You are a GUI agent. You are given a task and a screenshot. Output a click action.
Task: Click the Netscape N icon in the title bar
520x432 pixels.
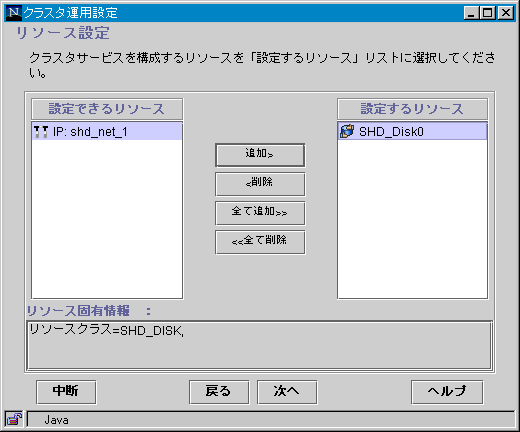tap(14, 13)
